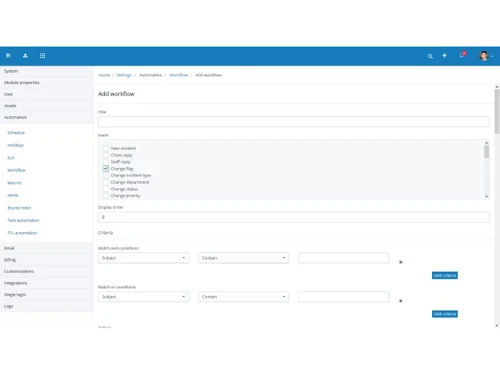This screenshot has height=375, width=500.
Task: Expand the Email sidebar section
Action: coord(46,248)
